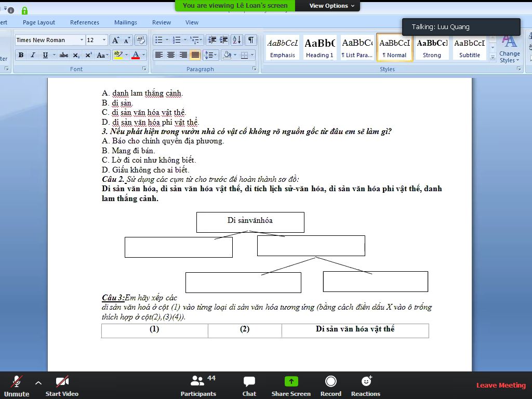532x399 pixels.
Task: Apply Heading 1 style
Action: [320, 48]
